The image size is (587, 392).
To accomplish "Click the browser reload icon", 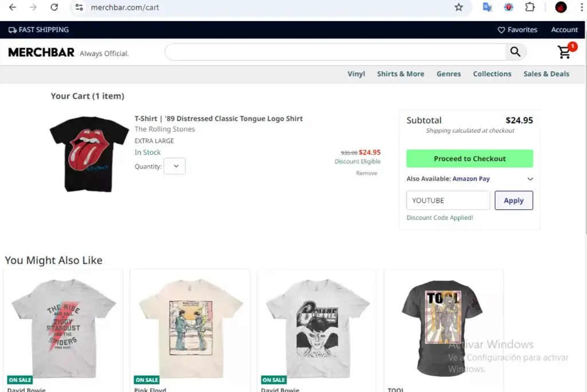I will tap(54, 7).
